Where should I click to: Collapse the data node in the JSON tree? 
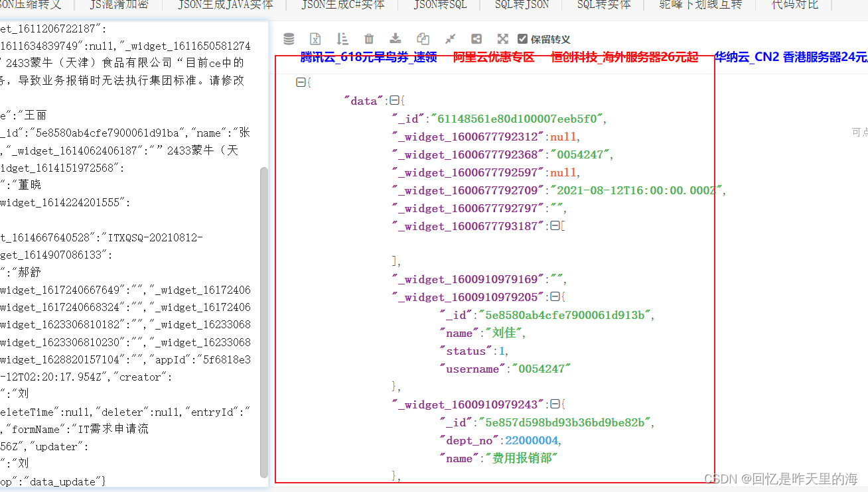[395, 99]
